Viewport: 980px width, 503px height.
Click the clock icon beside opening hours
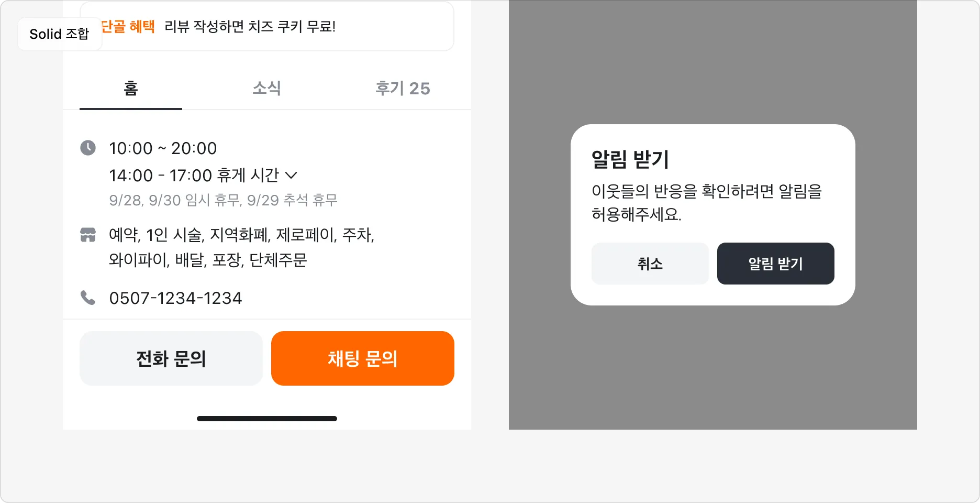point(88,148)
